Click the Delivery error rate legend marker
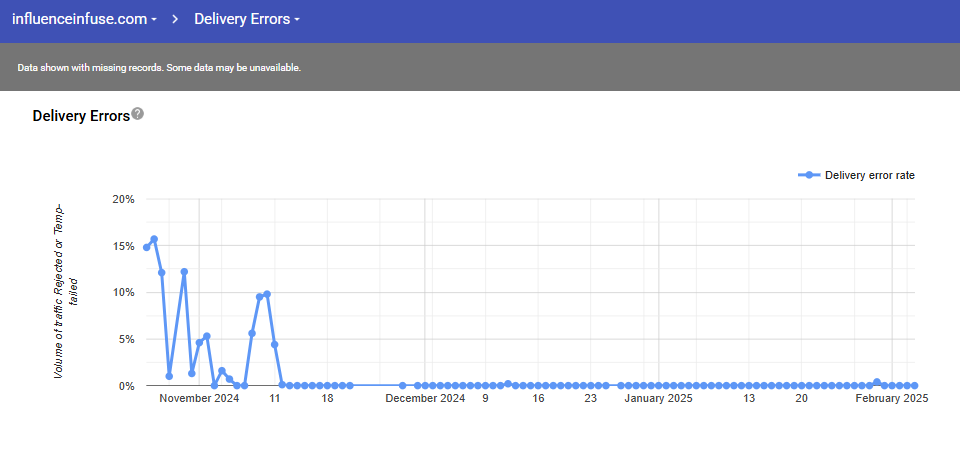960x451 pixels. pos(809,175)
